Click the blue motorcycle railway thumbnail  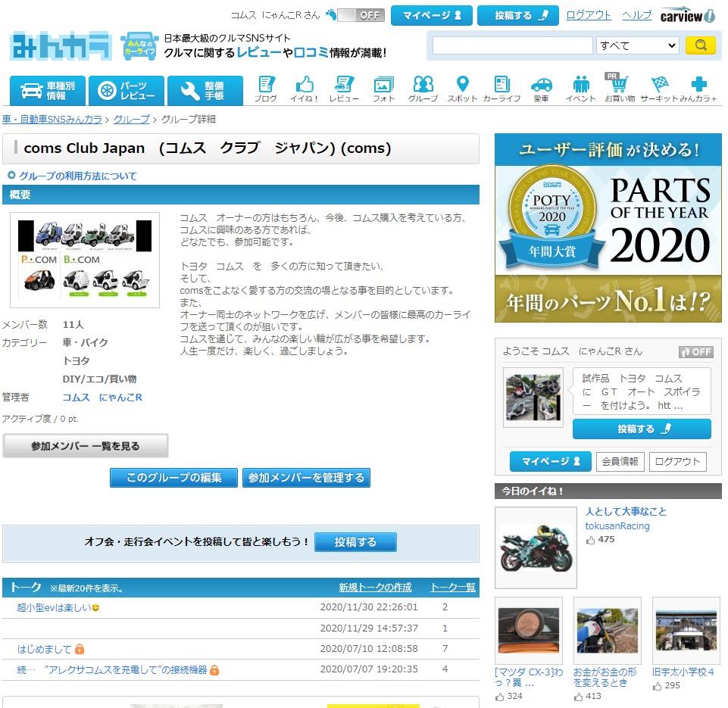[608, 631]
